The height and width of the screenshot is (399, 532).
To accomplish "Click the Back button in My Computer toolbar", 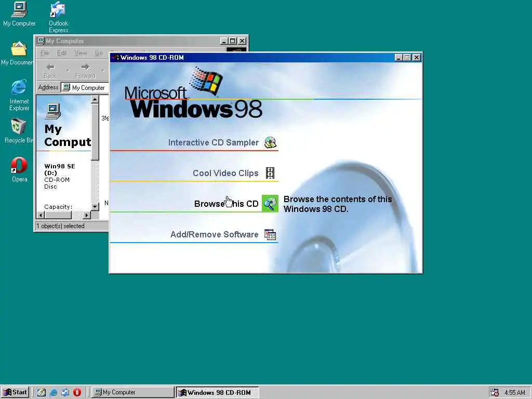I will pyautogui.click(x=50, y=71).
